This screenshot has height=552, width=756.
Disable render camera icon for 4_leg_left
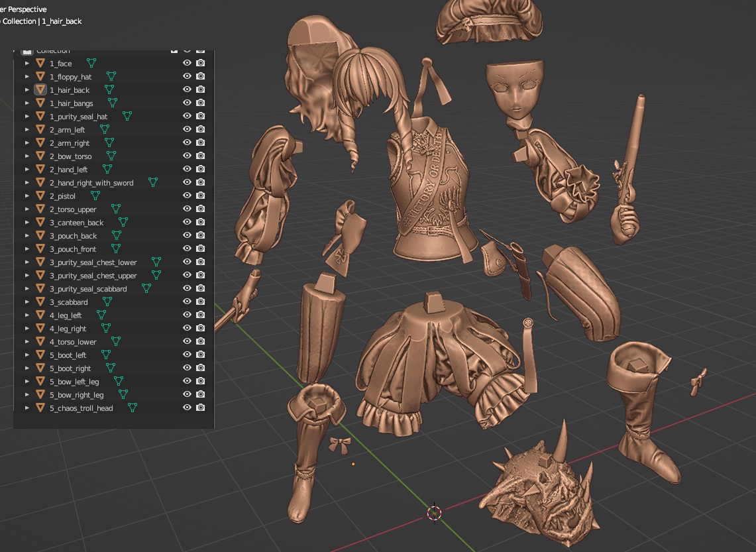[201, 315]
